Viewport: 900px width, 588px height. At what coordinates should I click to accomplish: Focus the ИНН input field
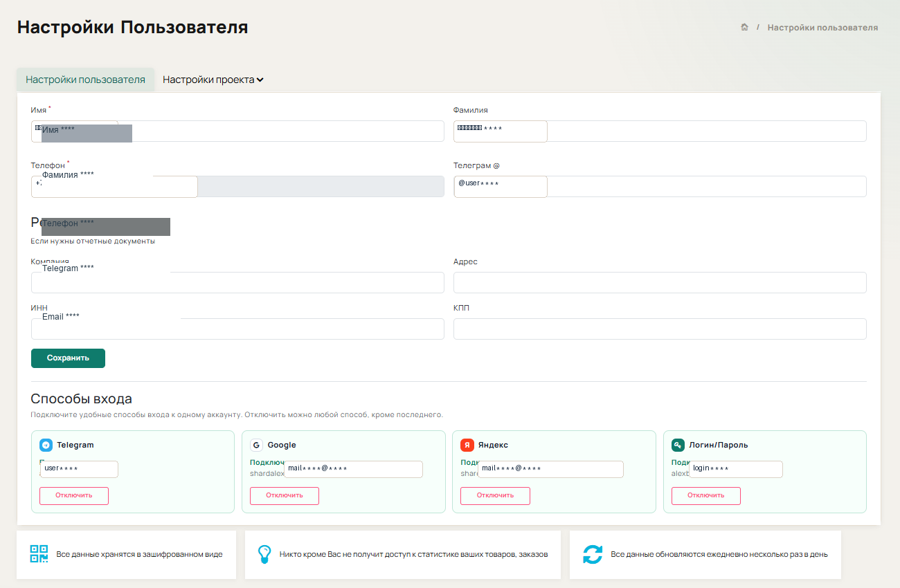coord(237,329)
